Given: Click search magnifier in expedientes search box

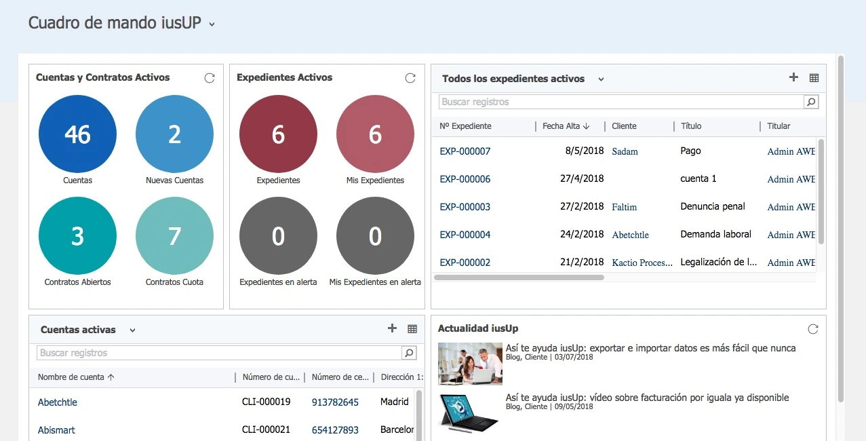Looking at the screenshot, I should point(810,102).
